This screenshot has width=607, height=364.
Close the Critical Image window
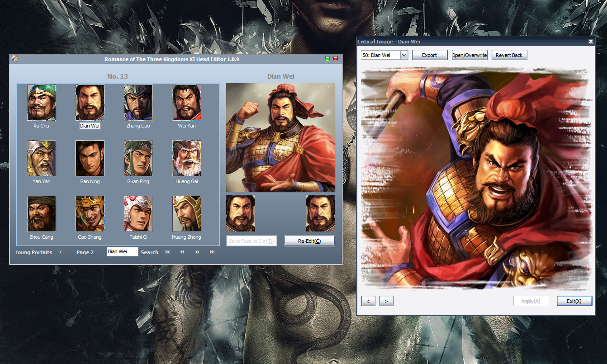click(x=591, y=42)
